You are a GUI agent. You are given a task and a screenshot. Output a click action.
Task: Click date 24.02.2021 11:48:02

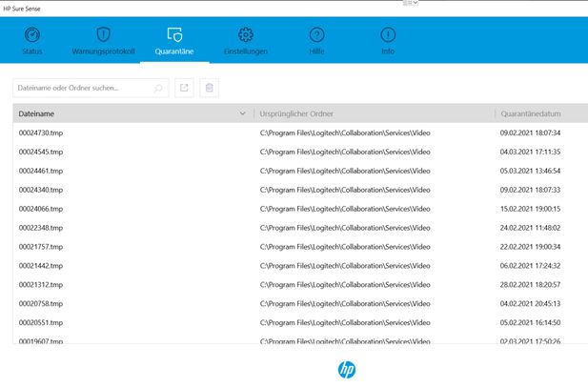point(530,228)
